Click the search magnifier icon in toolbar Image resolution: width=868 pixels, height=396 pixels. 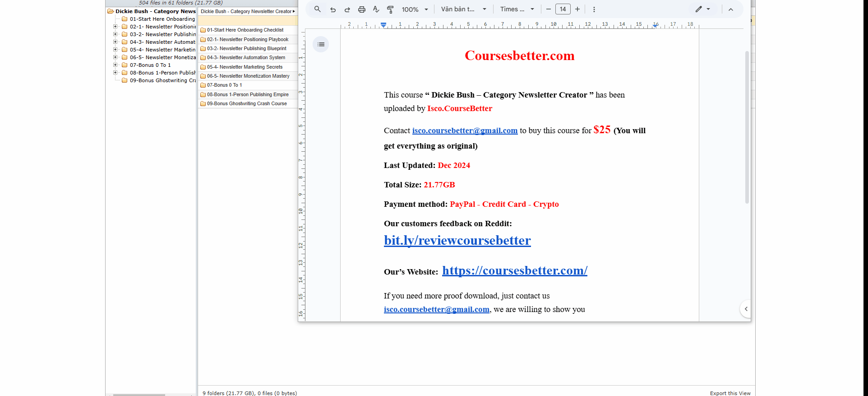click(x=318, y=9)
